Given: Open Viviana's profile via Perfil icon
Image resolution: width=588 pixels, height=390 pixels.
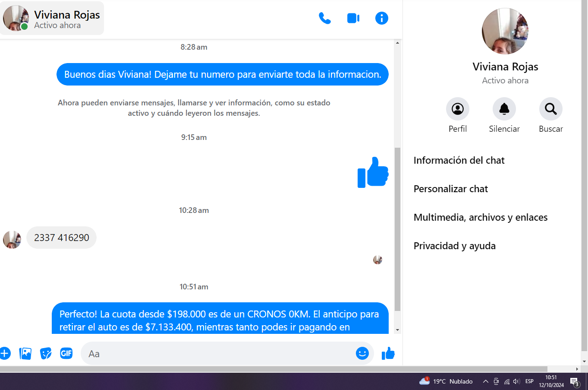Looking at the screenshot, I should coord(457,109).
